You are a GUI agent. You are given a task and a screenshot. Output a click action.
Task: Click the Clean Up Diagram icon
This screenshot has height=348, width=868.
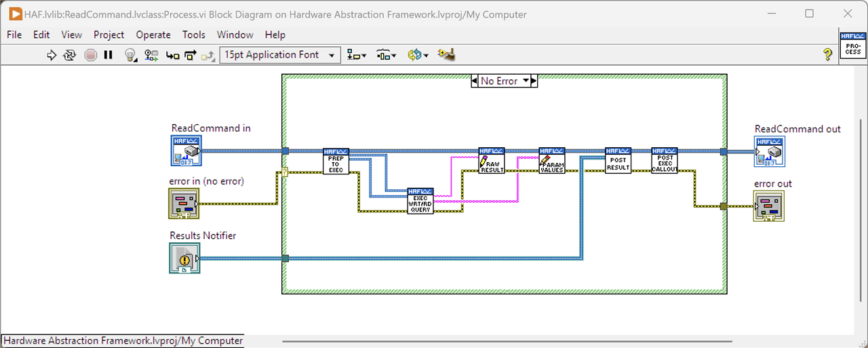(x=446, y=55)
